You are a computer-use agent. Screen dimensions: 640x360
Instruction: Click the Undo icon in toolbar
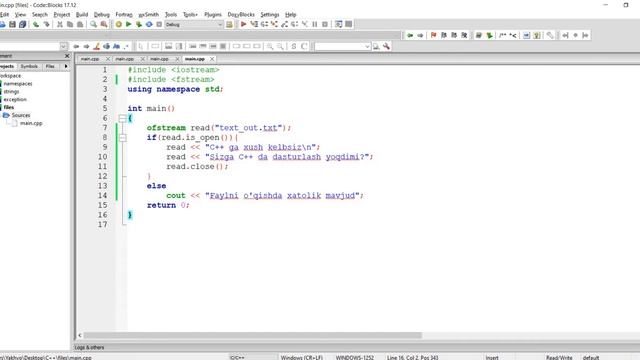pos(36,24)
